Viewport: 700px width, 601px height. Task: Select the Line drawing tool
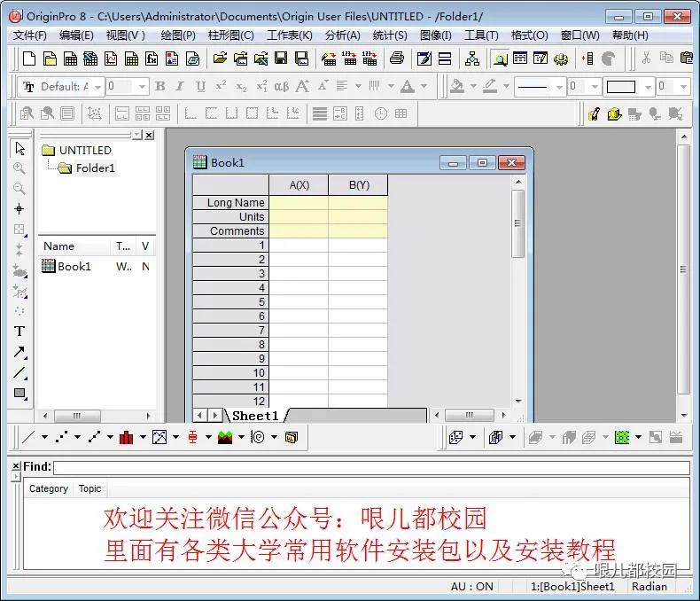coord(19,372)
